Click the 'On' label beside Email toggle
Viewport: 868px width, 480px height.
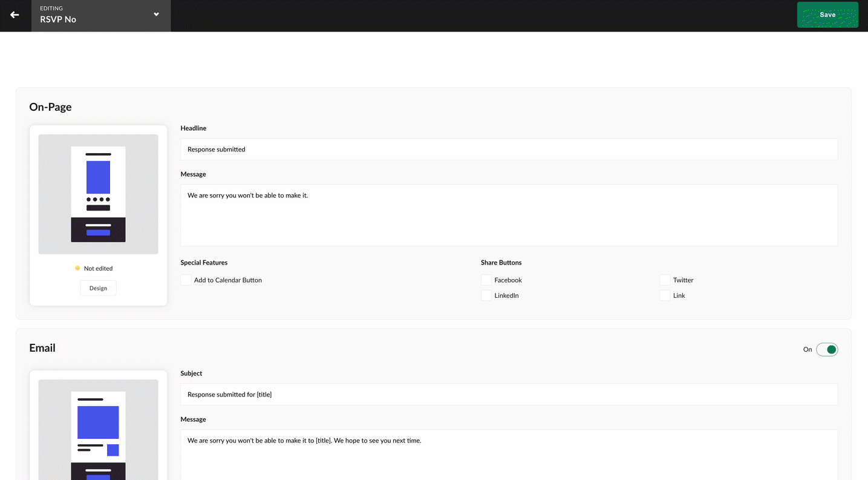coord(808,349)
